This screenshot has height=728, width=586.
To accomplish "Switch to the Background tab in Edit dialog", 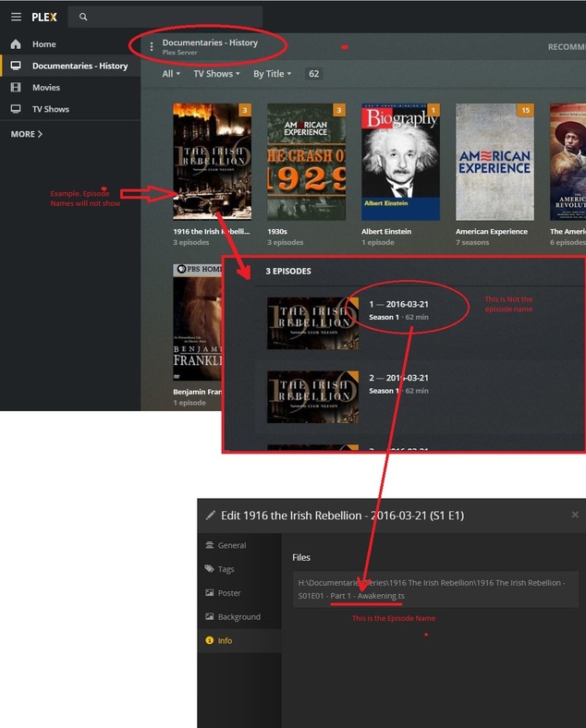I will (x=239, y=616).
